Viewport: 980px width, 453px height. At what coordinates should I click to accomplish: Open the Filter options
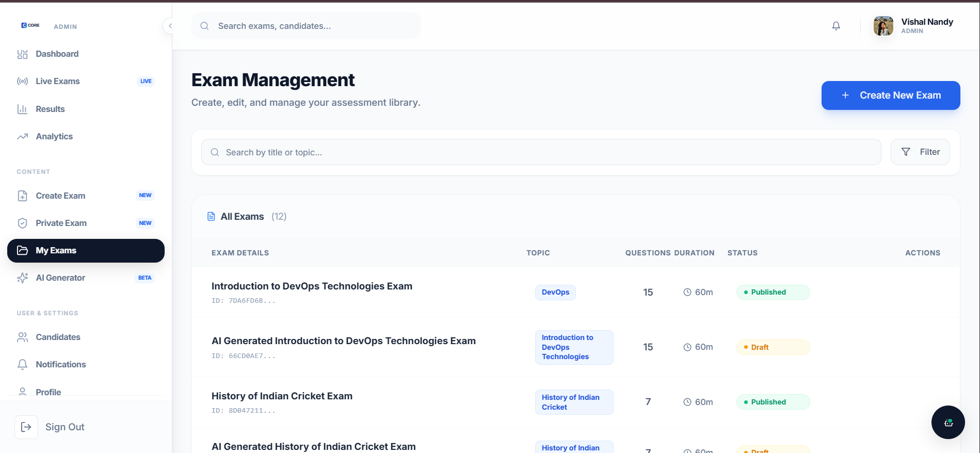coord(920,152)
